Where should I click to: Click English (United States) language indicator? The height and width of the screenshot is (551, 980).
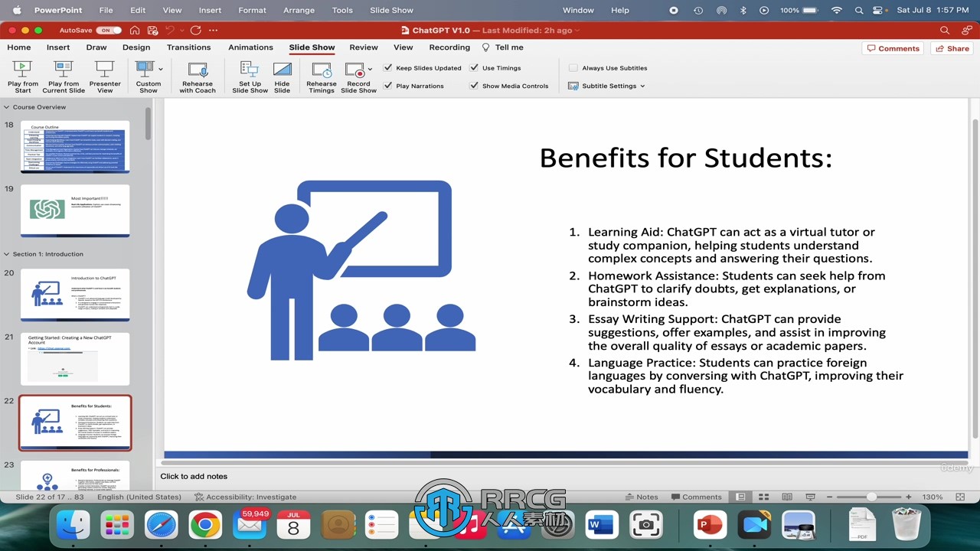(139, 497)
